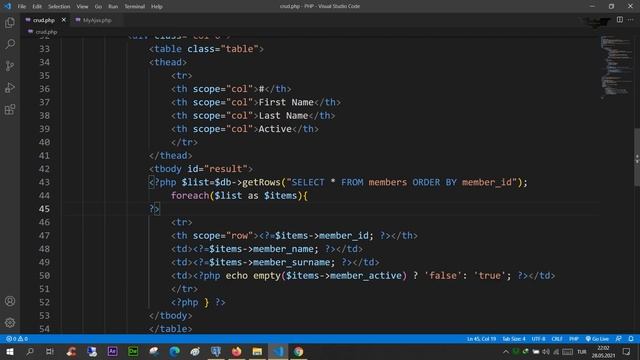Open errors and warnings status indicator
This screenshot has width=640, height=360.
(x=17, y=339)
